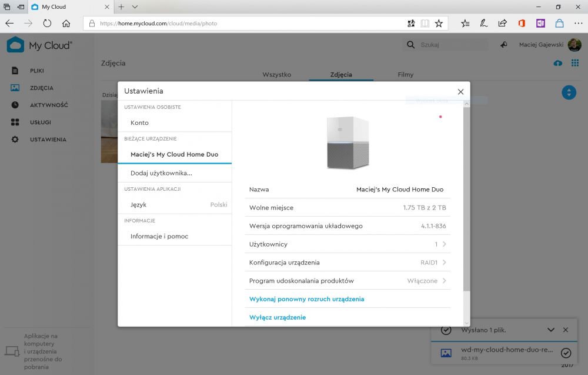The height and width of the screenshot is (375, 588).
Task: Open new browser tab
Action: pyautogui.click(x=121, y=6)
